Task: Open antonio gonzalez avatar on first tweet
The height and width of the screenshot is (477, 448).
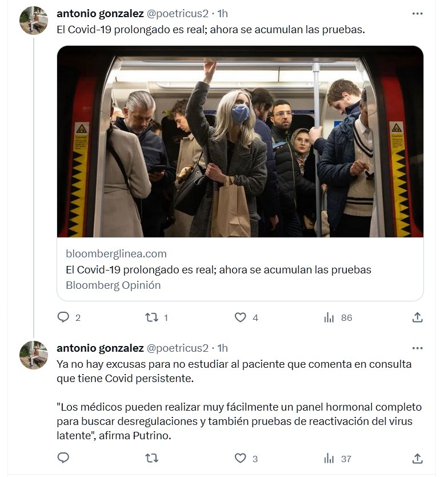Action: (34, 21)
